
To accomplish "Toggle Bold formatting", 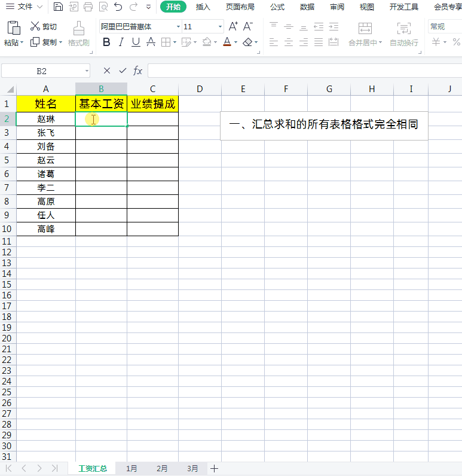I will 106,42.
